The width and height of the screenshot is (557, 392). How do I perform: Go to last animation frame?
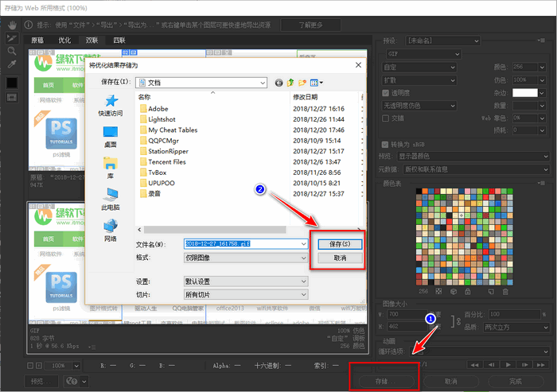[541, 365]
